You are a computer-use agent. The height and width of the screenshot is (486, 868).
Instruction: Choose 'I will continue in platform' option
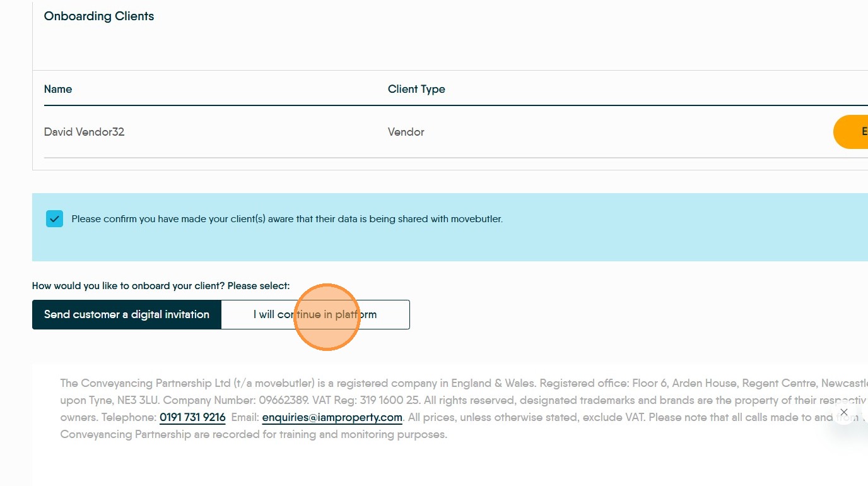point(315,314)
